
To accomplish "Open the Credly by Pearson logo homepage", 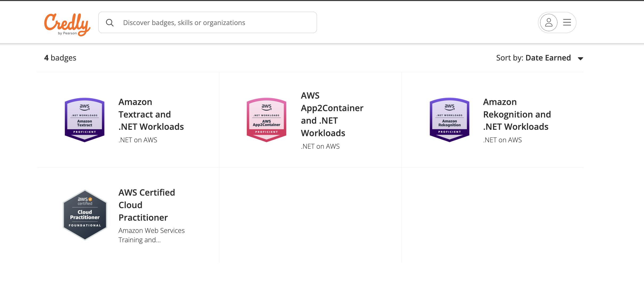I will pyautogui.click(x=67, y=24).
